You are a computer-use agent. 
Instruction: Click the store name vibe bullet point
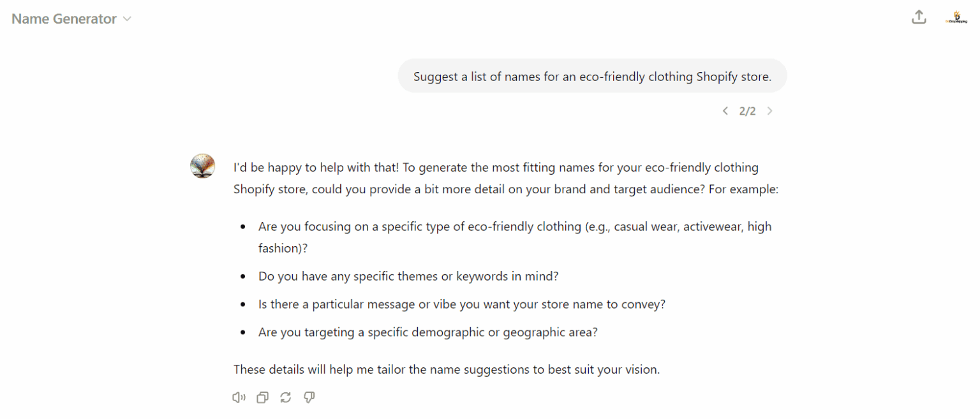461,304
